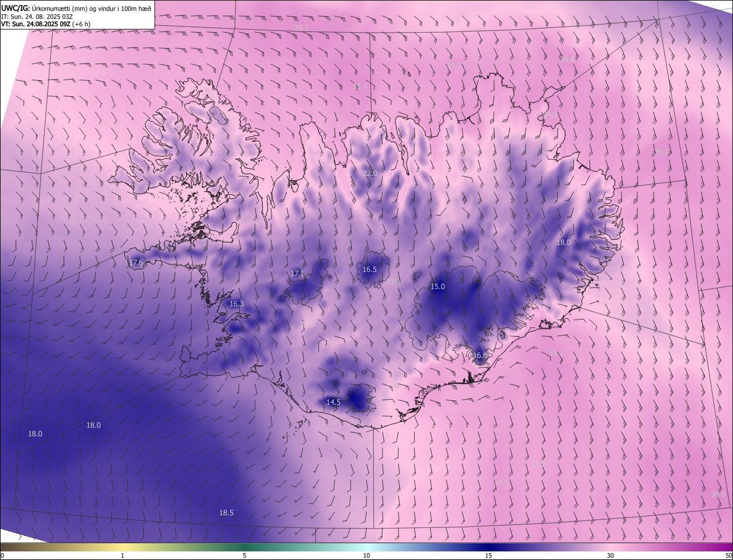Click the IT: Sun. 24. 08. 2025 03Z line

37,16
